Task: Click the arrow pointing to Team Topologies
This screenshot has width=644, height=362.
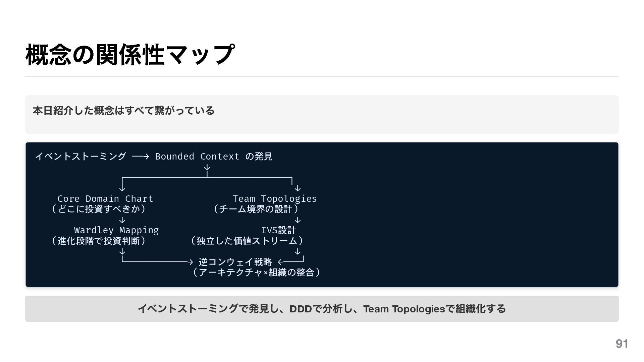Action: 298,188
